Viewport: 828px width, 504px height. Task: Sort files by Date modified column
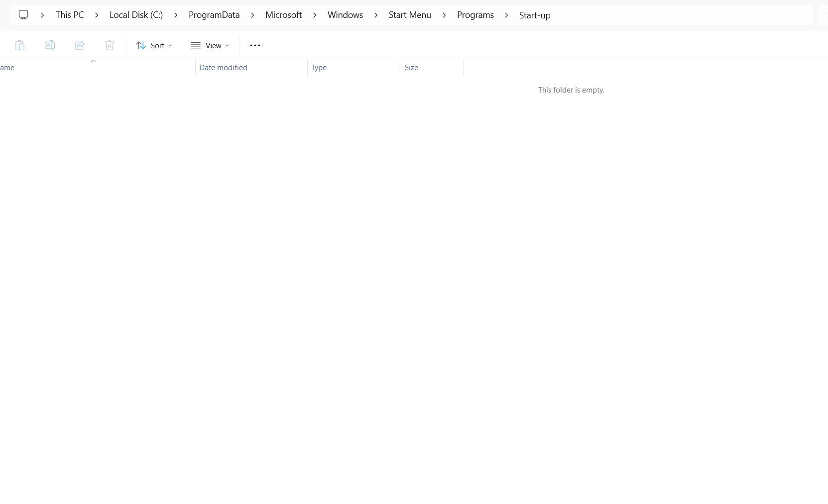click(x=223, y=68)
